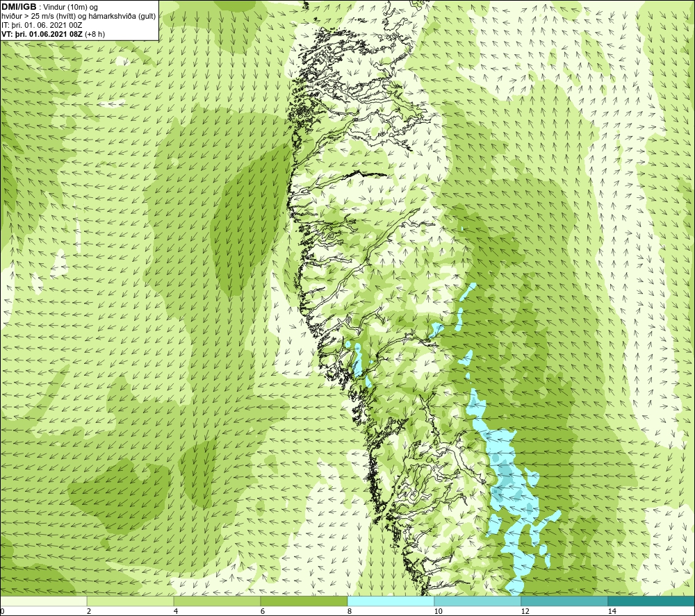Click the legend scale label '2'
The height and width of the screenshot is (616, 695).
89,611
